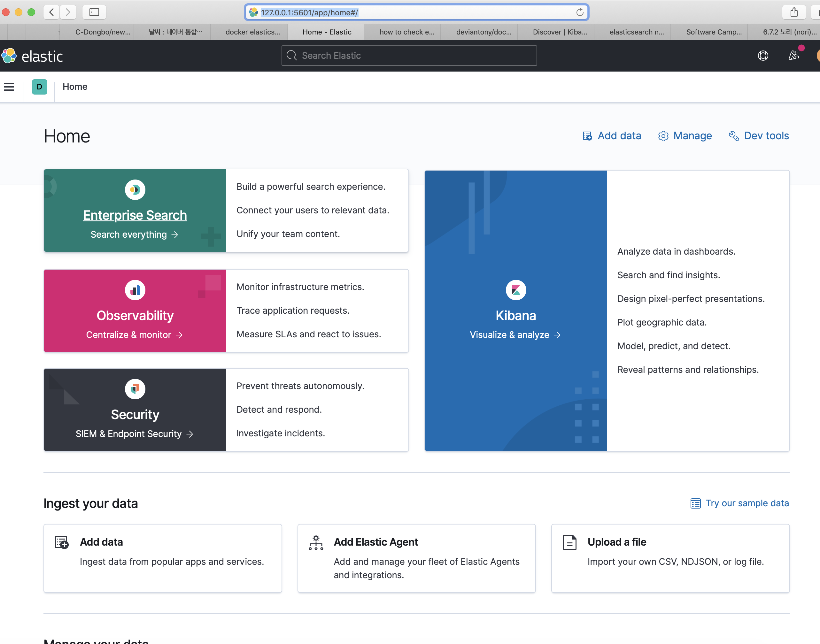Switch to the Discover | Kibana tab
Image resolution: width=820 pixels, height=644 pixels.
pos(559,32)
